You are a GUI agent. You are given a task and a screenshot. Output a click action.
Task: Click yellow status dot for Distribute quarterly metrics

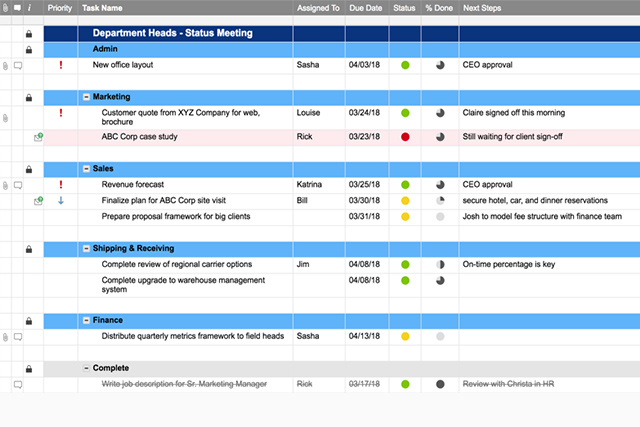[x=405, y=337]
